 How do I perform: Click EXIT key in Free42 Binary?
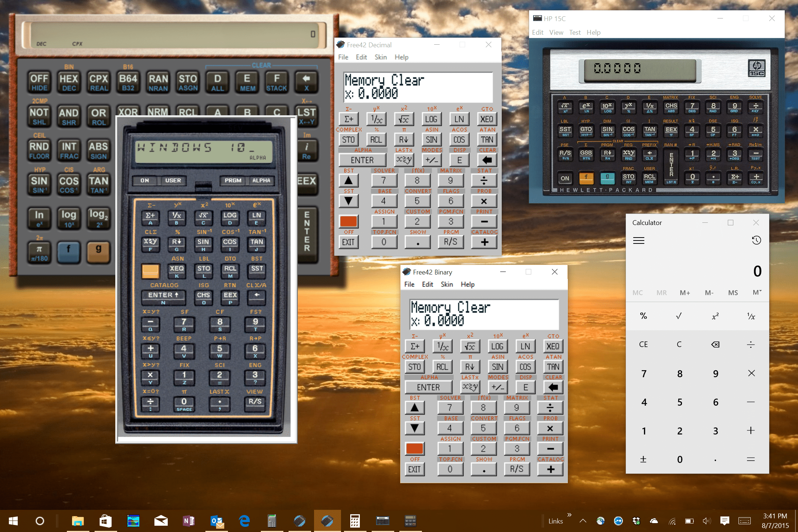point(415,469)
